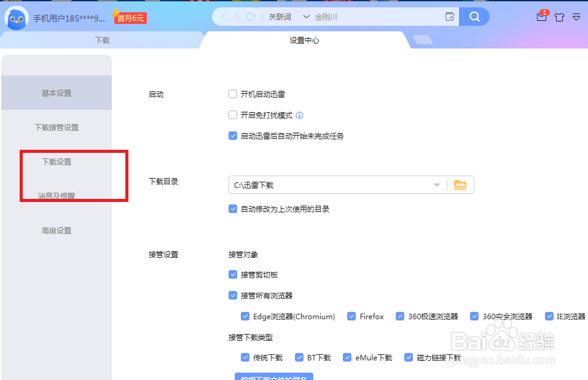Uncheck 接管所有浏览器 checkbox
The image size is (588, 380).
click(233, 296)
